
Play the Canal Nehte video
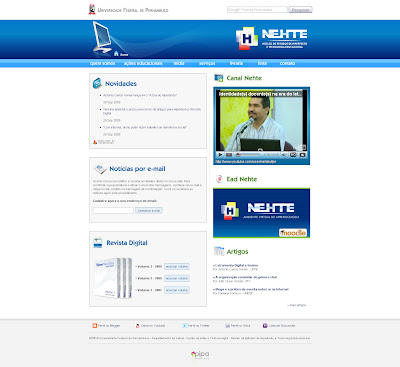pyautogui.click(x=220, y=155)
